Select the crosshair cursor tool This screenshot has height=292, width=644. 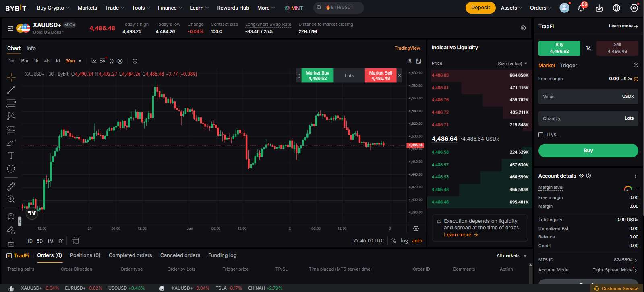click(11, 77)
